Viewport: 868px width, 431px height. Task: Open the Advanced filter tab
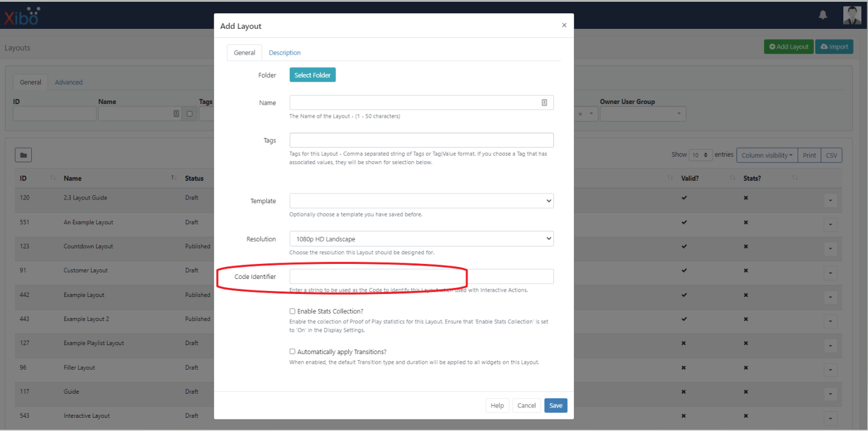[x=69, y=82]
